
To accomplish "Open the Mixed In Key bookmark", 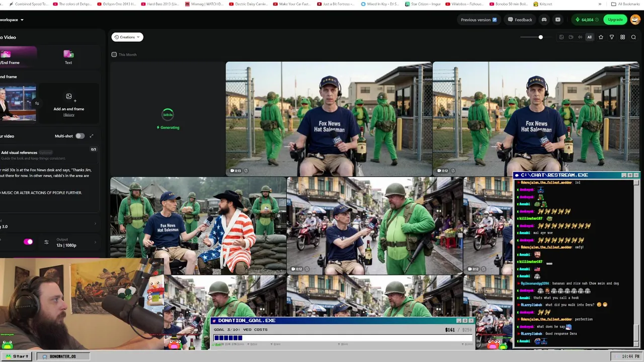I will coord(380,4).
